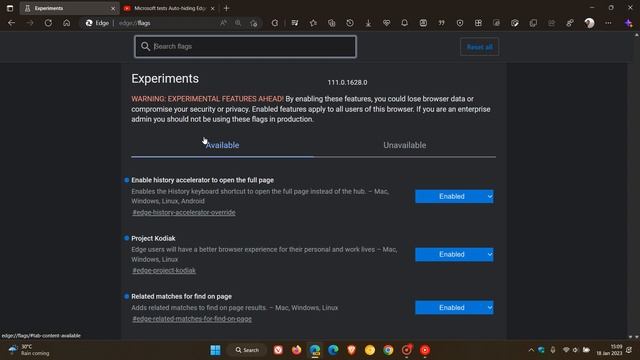Viewport: 640px width, 360px height.
Task: Select the Unavailable flags tab
Action: [404, 145]
